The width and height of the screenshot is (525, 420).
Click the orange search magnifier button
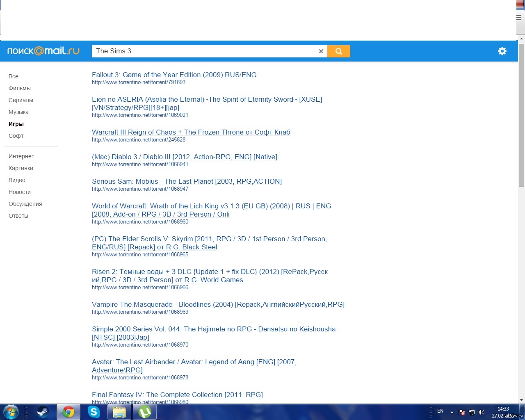338,51
